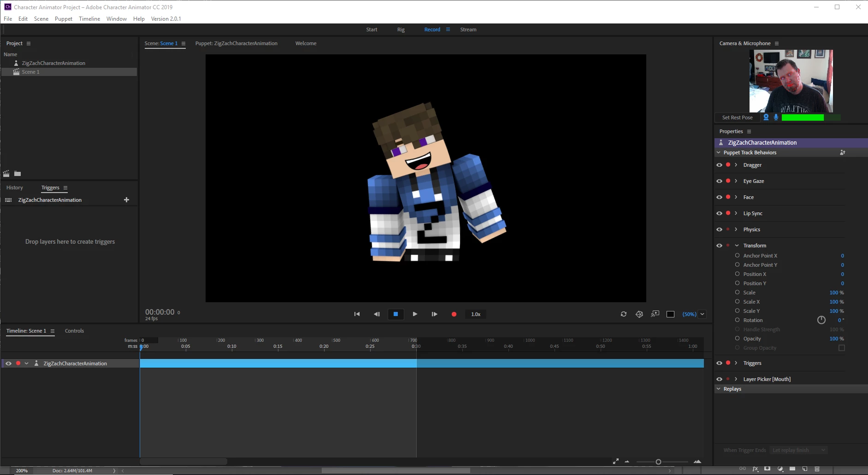Click the Set Rest Pose button

(x=738, y=117)
